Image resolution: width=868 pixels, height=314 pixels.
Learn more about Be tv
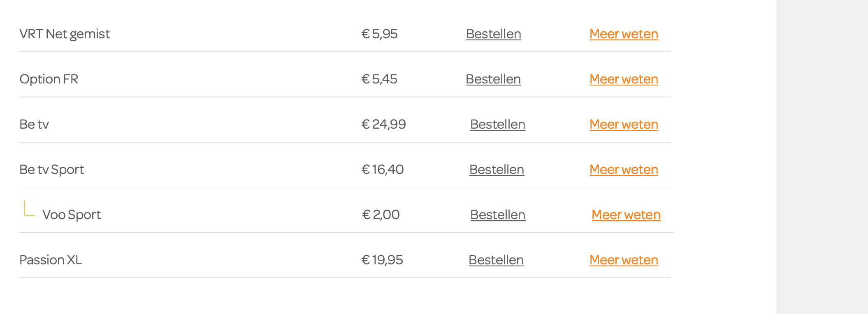[x=623, y=125]
